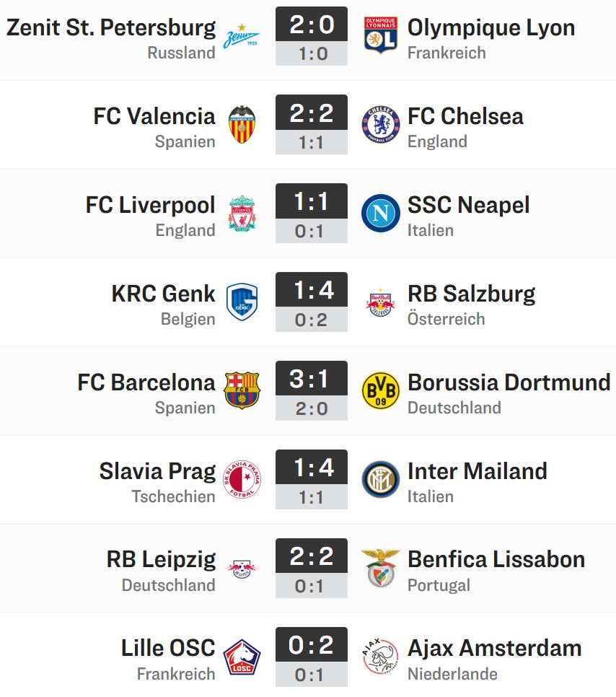
Task: Click the Ajax Amsterdam logo
Action: coord(380,657)
